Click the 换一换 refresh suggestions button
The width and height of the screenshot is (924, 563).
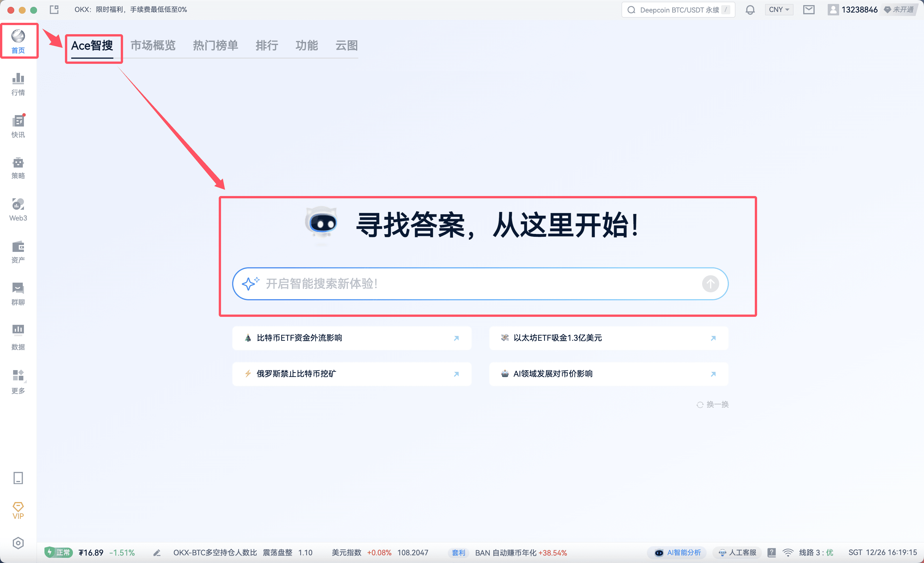pyautogui.click(x=712, y=404)
